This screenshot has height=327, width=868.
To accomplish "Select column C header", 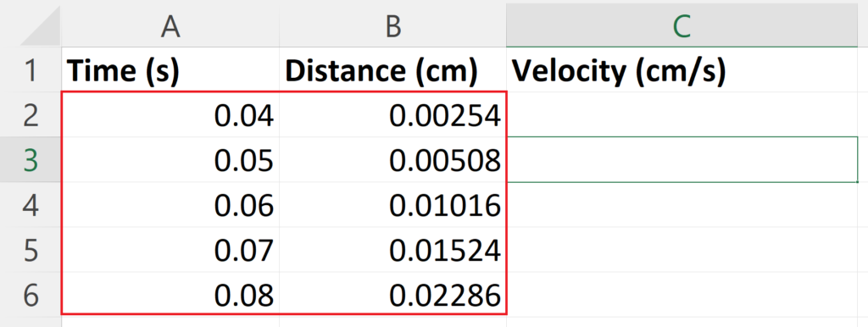I will click(x=682, y=26).
